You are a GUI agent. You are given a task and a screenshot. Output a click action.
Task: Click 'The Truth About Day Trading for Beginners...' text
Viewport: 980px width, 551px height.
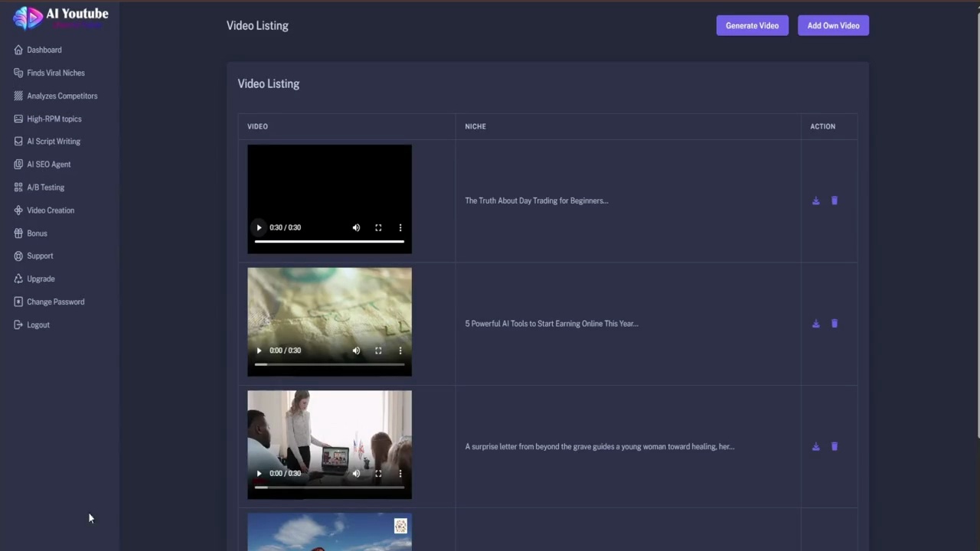point(537,201)
